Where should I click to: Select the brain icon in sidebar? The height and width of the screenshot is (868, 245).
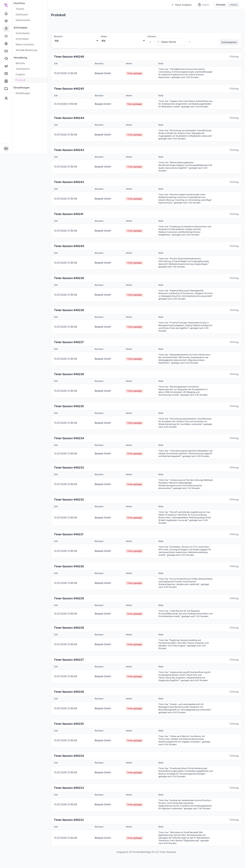pos(6,43)
